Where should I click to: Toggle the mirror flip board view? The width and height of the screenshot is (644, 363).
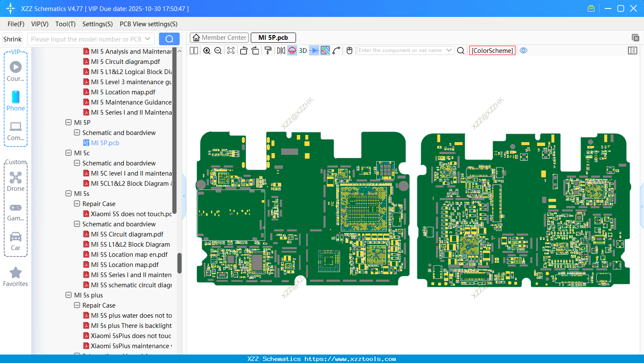281,50
